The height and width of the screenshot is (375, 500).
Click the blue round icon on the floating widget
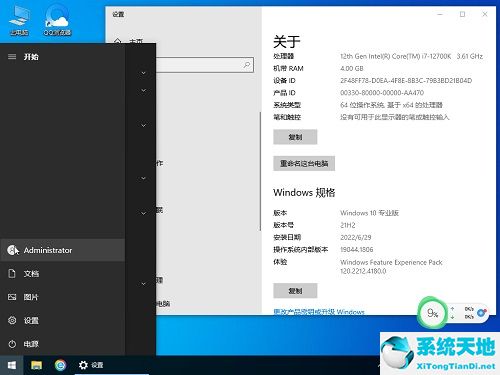[482, 313]
